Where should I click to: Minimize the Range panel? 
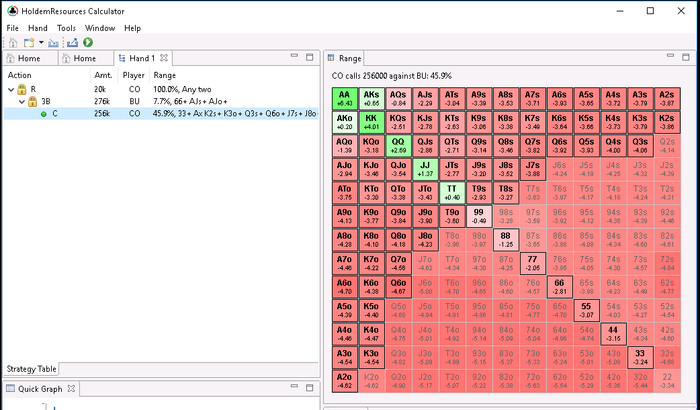(x=671, y=56)
